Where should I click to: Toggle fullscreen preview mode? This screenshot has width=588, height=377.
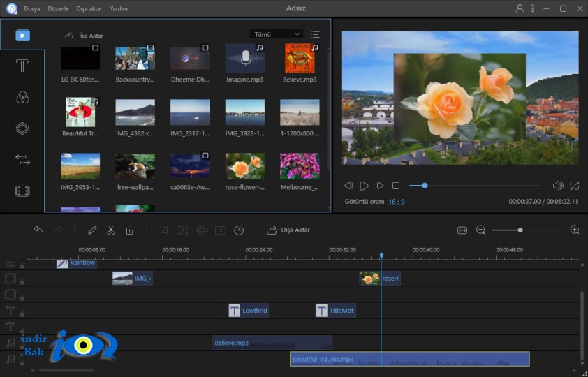575,186
